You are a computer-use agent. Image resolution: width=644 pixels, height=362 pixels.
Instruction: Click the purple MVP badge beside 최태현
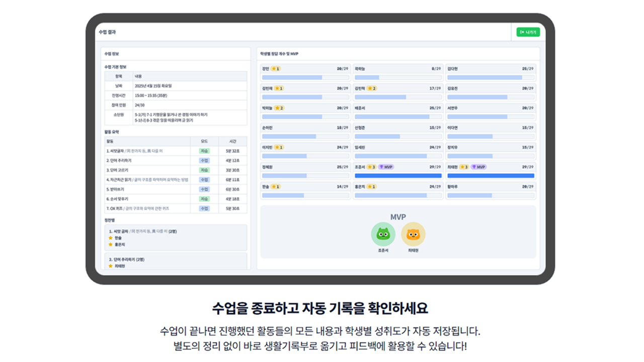(478, 167)
